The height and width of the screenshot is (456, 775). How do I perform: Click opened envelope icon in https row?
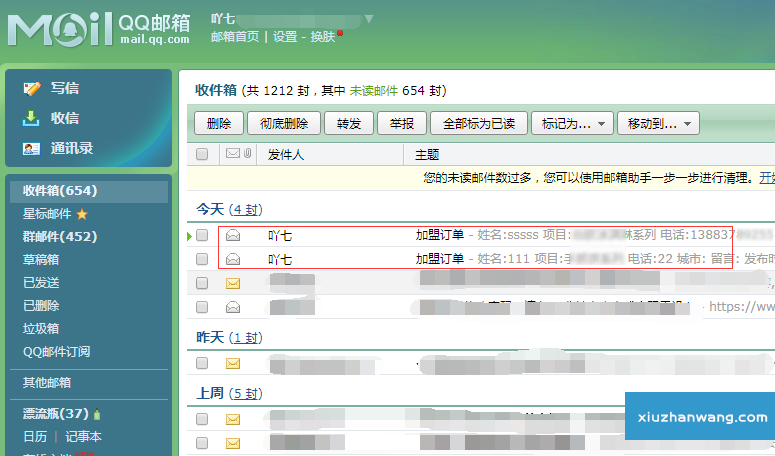pos(233,307)
